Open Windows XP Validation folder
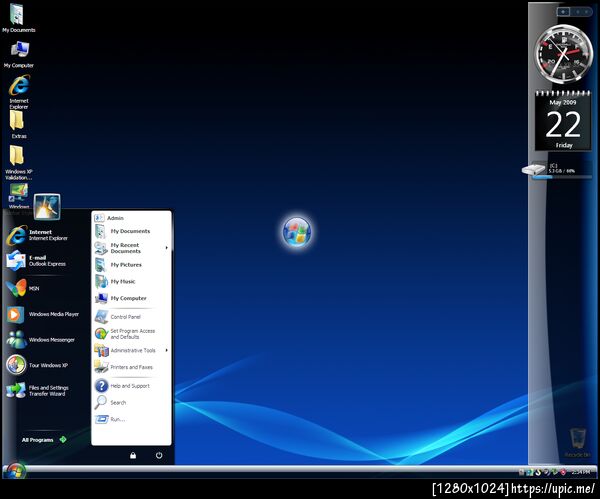This screenshot has width=600, height=499. click(x=18, y=162)
